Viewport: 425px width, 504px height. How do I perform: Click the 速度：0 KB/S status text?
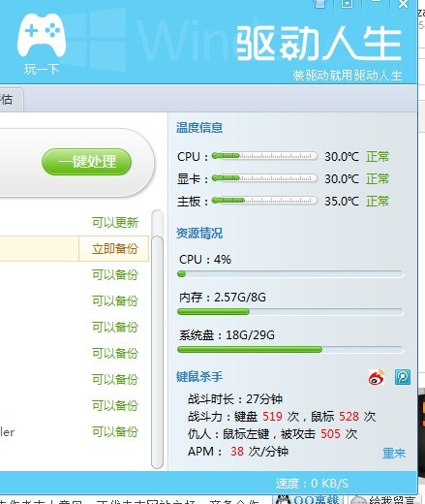(x=312, y=484)
